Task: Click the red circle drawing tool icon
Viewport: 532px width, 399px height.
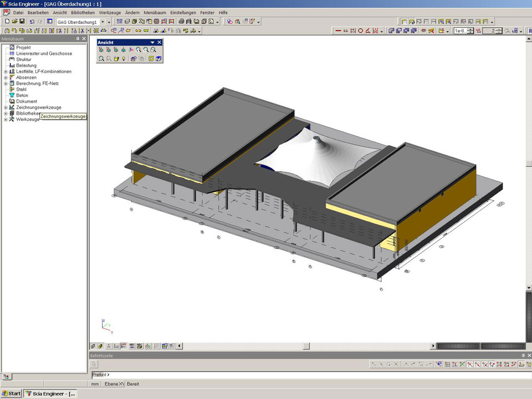Action: coord(360,31)
